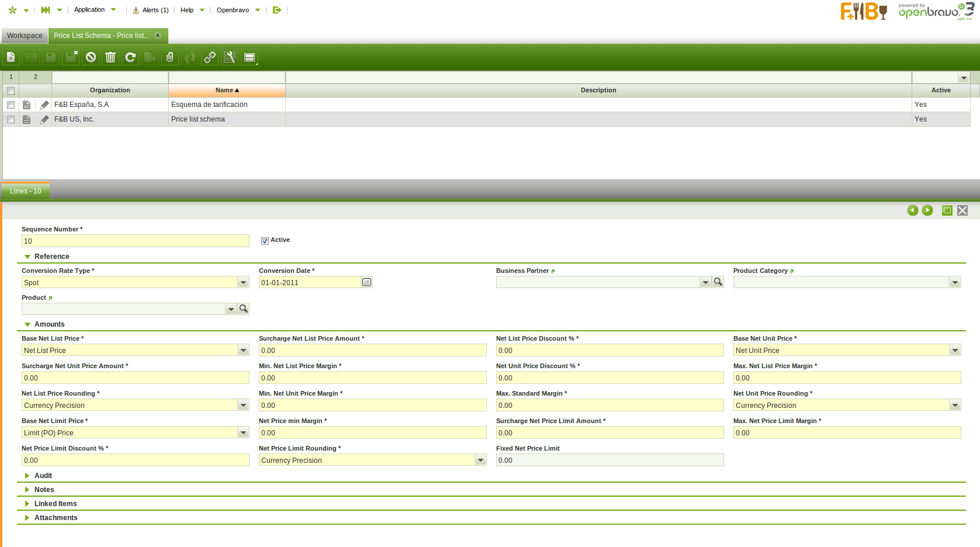Image resolution: width=980 pixels, height=547 pixels.
Task: Click the Sequence Number input field
Action: pos(135,241)
